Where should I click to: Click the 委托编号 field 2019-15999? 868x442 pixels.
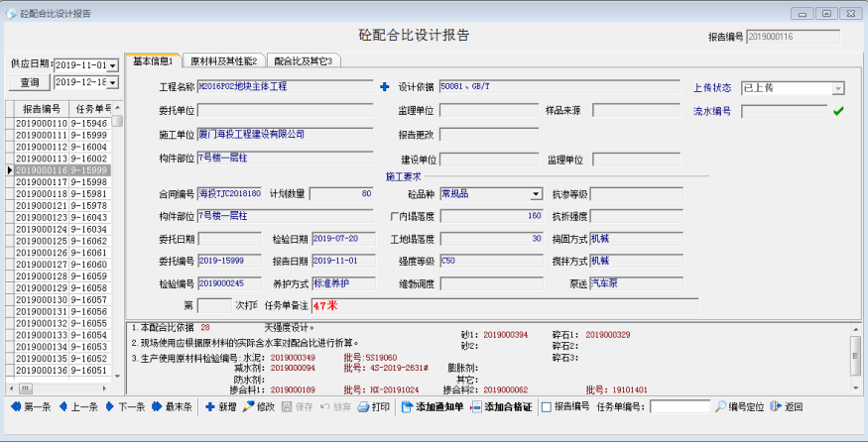[x=230, y=261]
